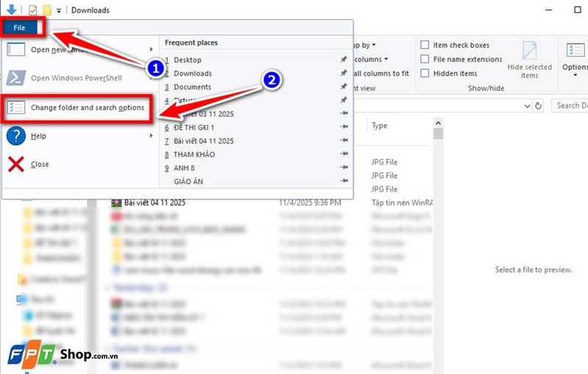
Task: Click the Options icon in the ribbon
Action: 576,51
